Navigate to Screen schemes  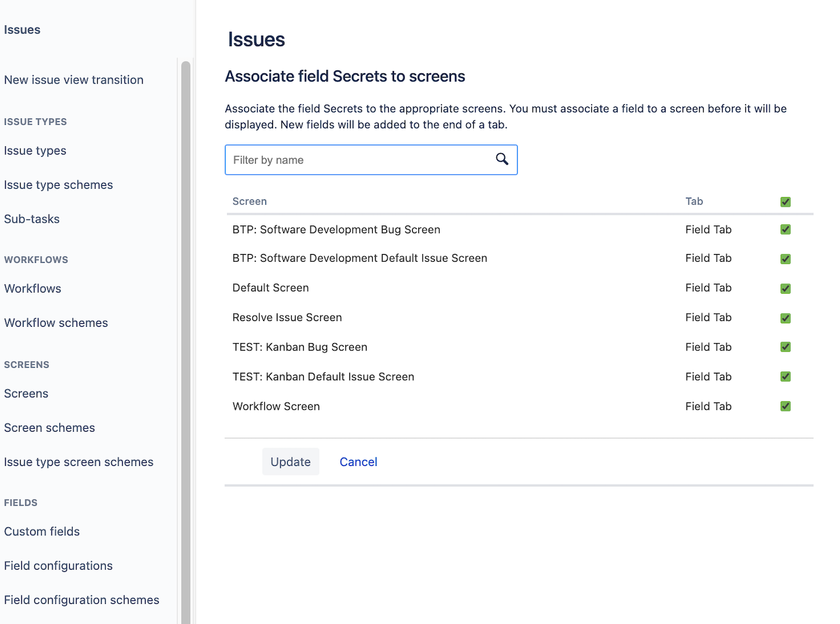click(49, 427)
